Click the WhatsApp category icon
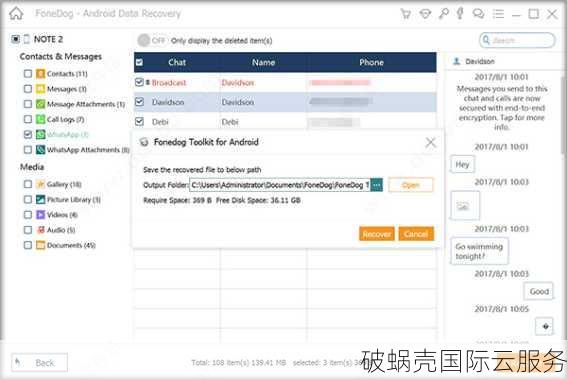 click(x=40, y=135)
